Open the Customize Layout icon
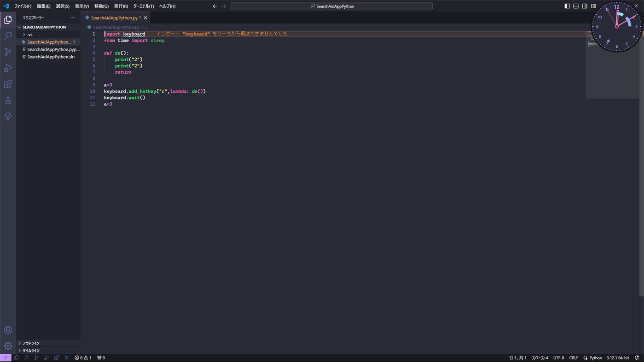This screenshot has height=362, width=644. [x=593, y=6]
